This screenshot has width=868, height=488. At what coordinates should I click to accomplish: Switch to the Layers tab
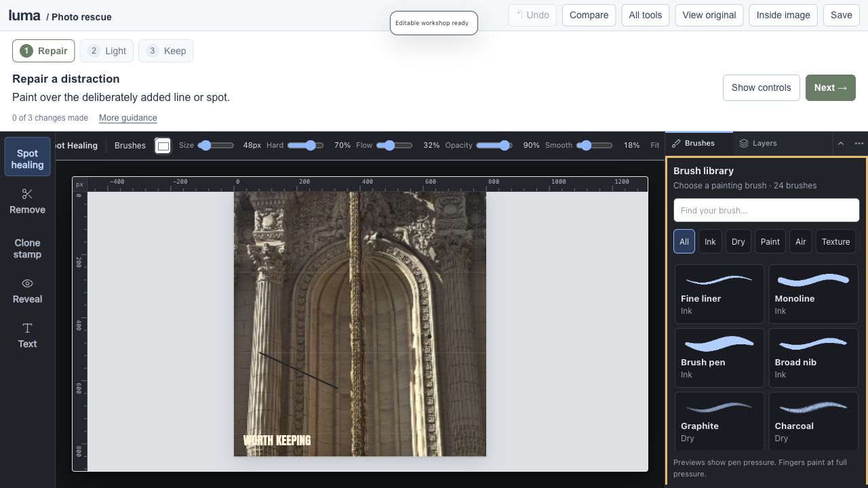(x=758, y=144)
